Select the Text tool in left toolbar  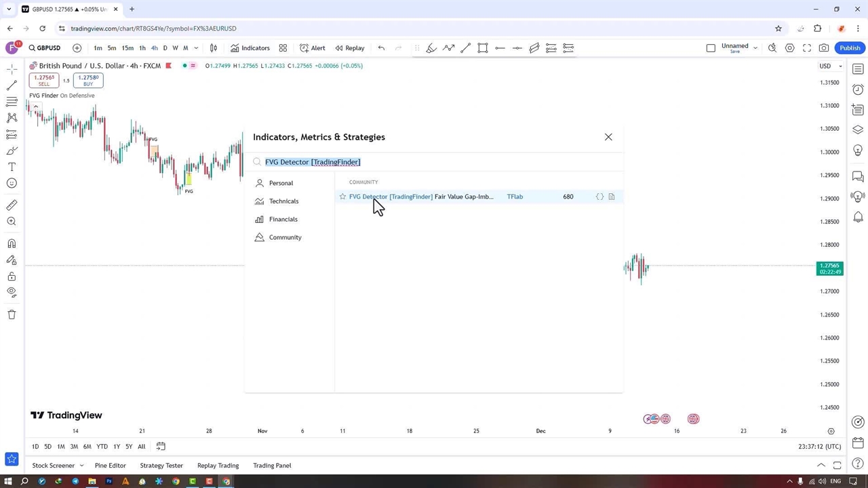(x=12, y=167)
